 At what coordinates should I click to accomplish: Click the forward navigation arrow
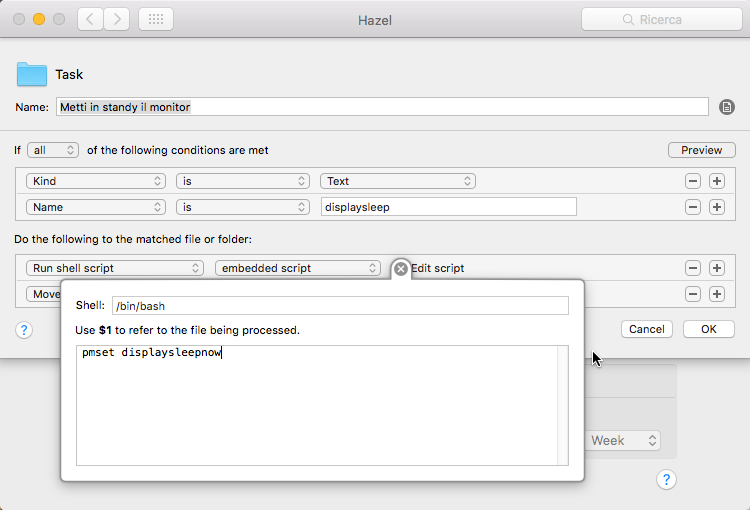(x=117, y=20)
